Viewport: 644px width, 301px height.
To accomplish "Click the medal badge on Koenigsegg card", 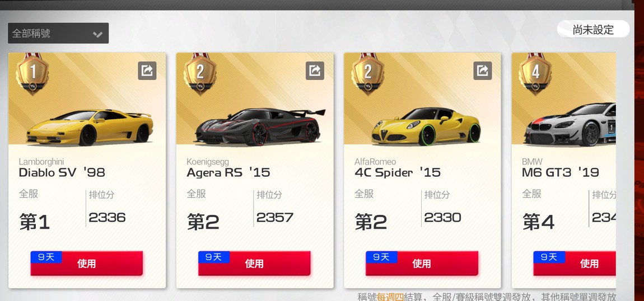I will pyautogui.click(x=200, y=74).
